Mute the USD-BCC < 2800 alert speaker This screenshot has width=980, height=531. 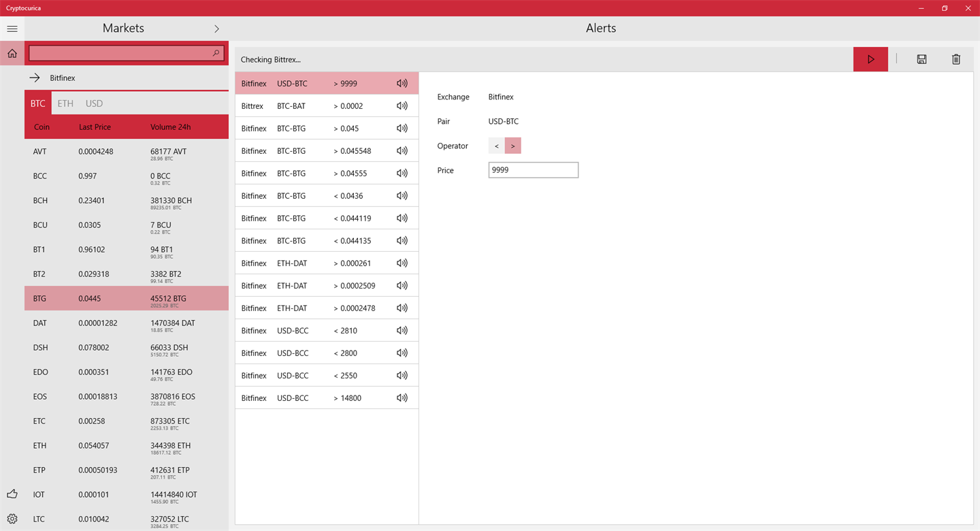tap(402, 353)
